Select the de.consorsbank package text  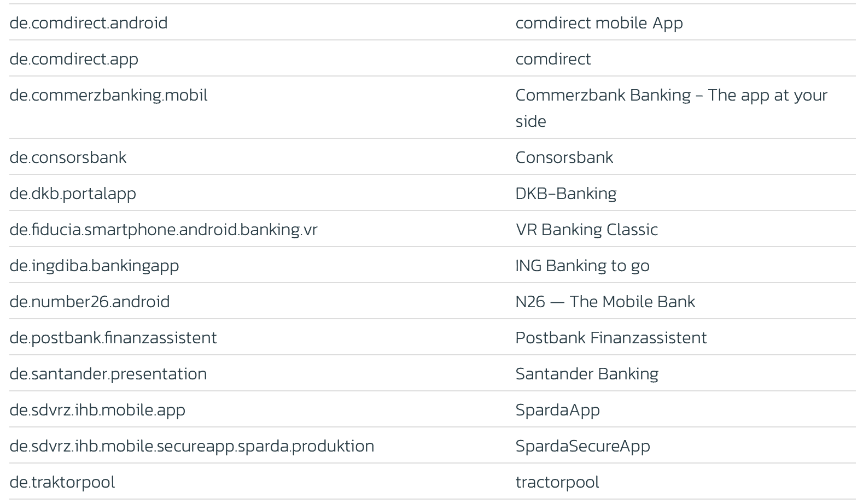(x=68, y=157)
